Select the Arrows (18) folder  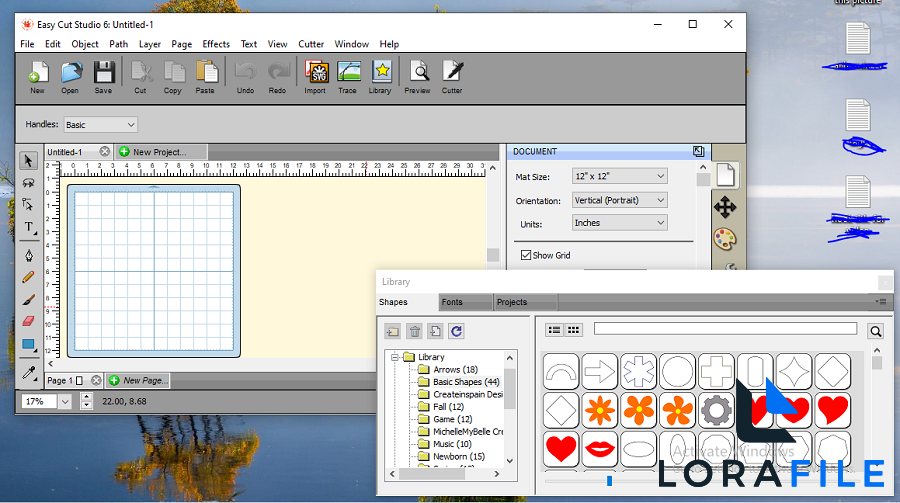456,369
